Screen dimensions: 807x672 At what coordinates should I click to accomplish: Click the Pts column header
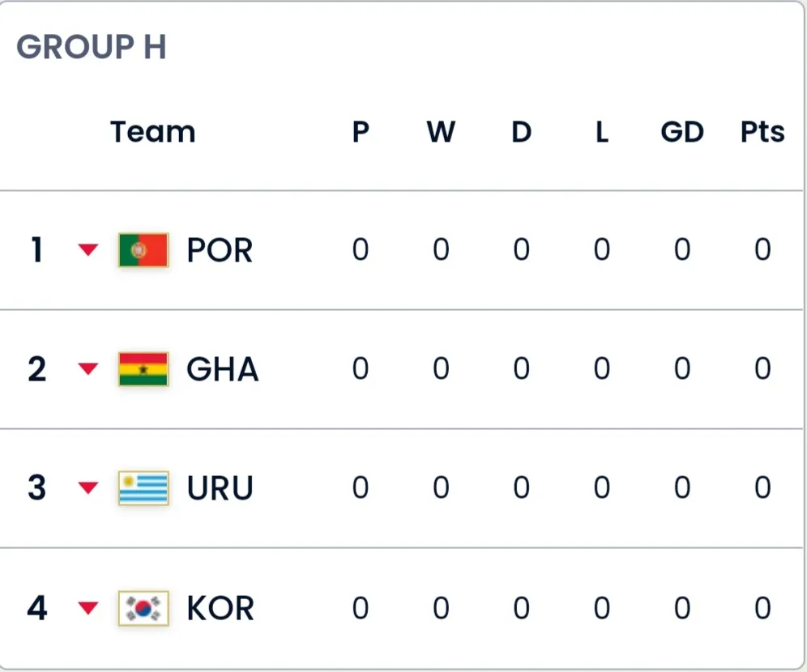point(762,132)
